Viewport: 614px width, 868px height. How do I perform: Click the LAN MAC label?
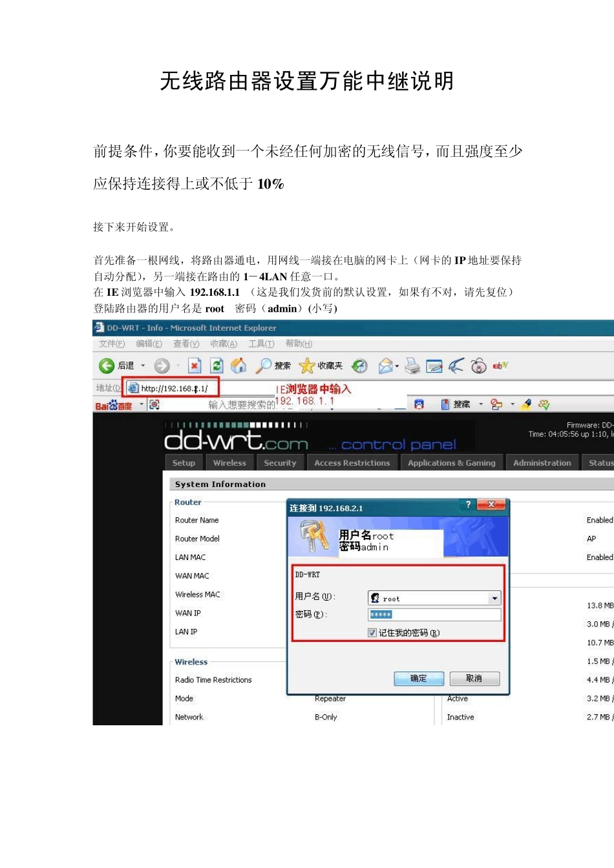pyautogui.click(x=191, y=558)
